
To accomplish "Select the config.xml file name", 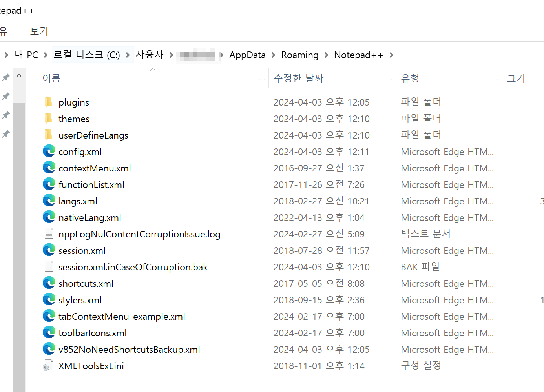I will pyautogui.click(x=80, y=152).
